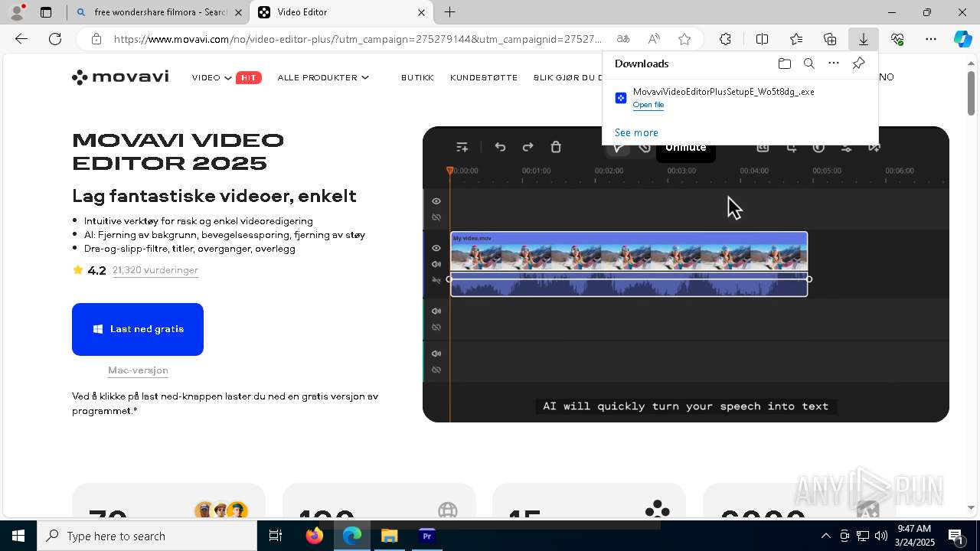This screenshot has height=551, width=980.
Task: Open the downloads folder icon
Action: [x=784, y=64]
